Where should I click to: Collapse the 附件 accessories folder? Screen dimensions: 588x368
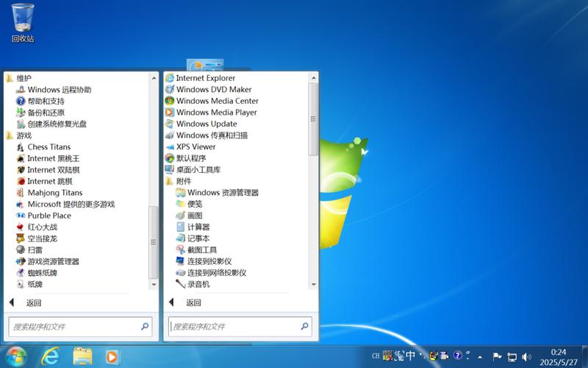(x=183, y=181)
